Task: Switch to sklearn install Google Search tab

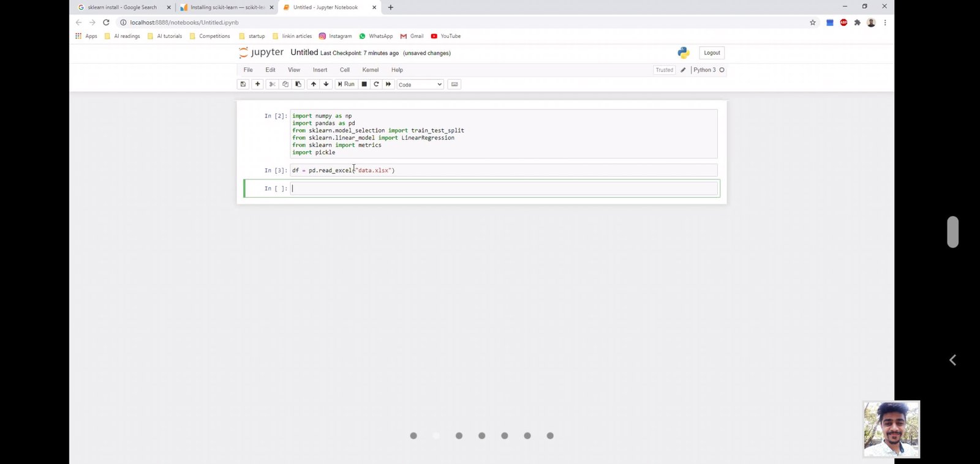Action: point(121,7)
